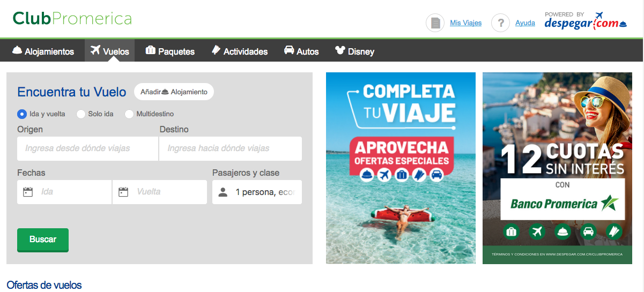Open the Pasajeros y clase dropdown
The height and width of the screenshot is (292, 644).
pyautogui.click(x=257, y=192)
